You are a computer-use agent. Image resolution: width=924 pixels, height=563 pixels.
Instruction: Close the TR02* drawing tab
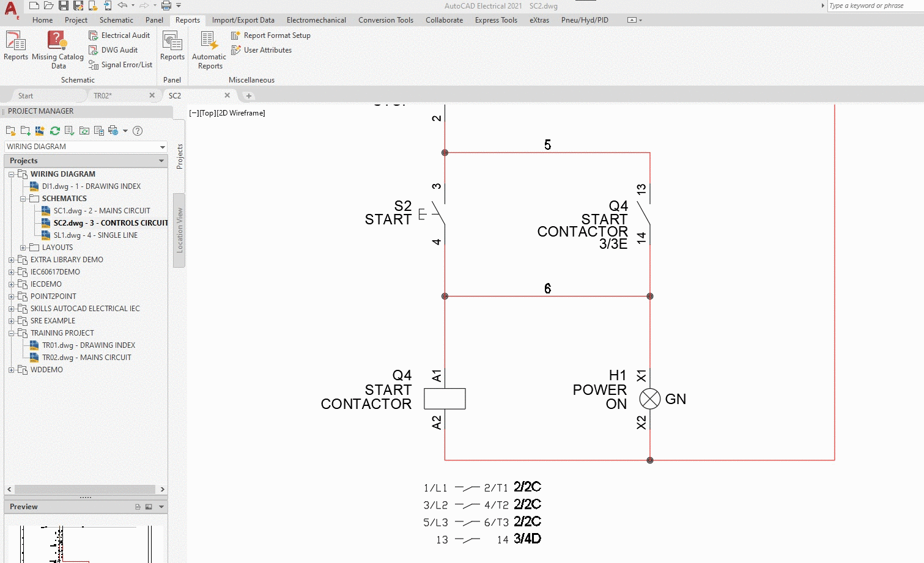(152, 95)
